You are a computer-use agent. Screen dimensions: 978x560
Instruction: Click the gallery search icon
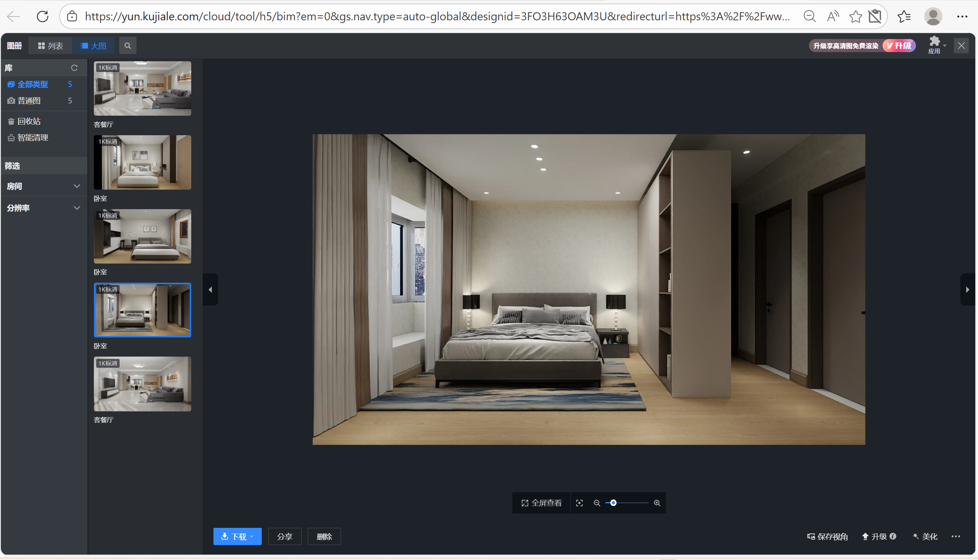[x=127, y=46]
